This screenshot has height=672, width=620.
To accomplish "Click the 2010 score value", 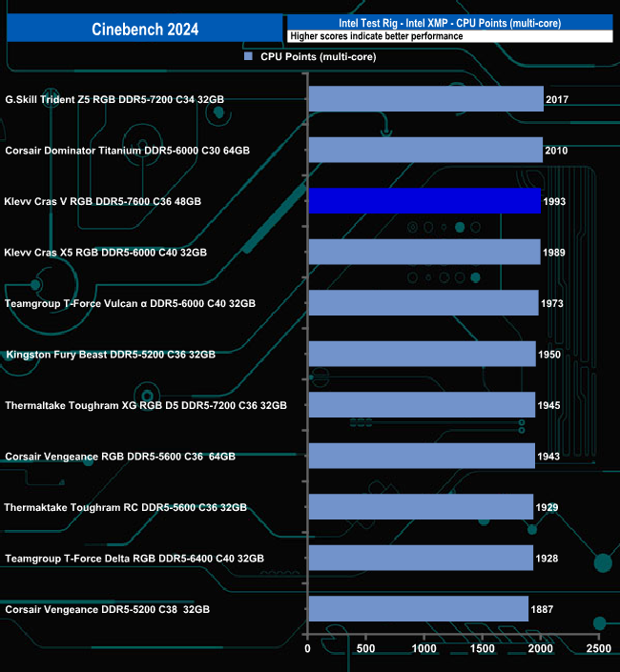I will (556, 151).
